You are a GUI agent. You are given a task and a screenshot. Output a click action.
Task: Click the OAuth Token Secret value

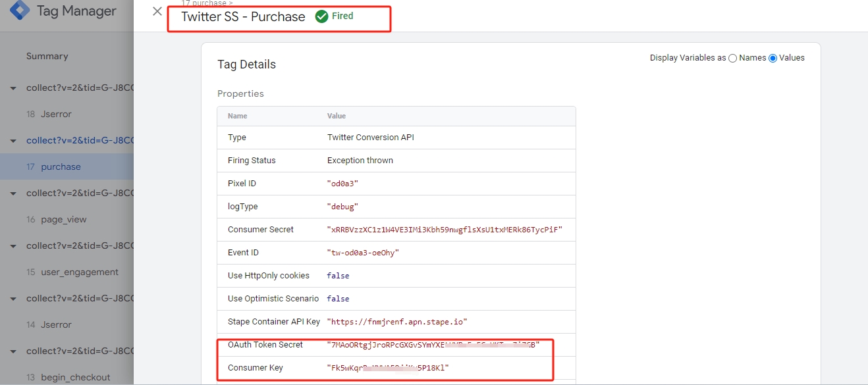(x=433, y=345)
